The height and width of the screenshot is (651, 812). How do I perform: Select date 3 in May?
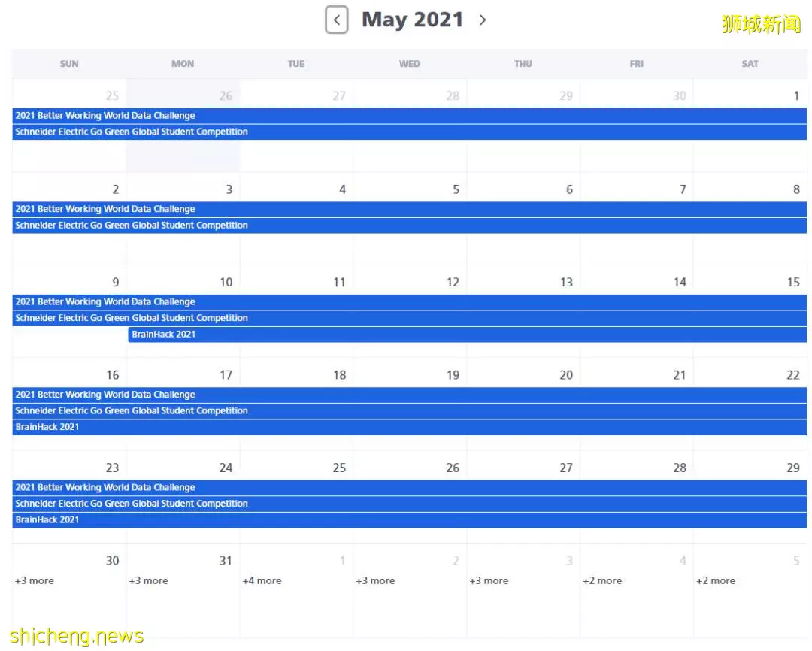pyautogui.click(x=229, y=189)
